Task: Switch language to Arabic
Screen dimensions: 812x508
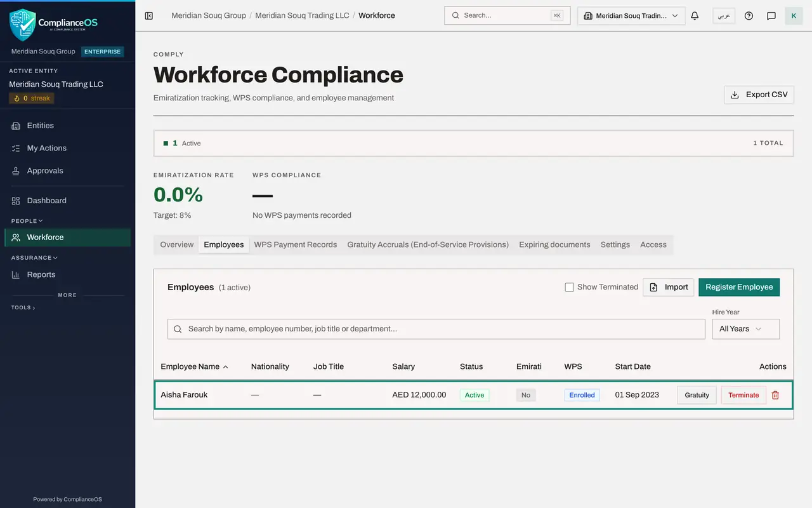Action: pos(724,16)
